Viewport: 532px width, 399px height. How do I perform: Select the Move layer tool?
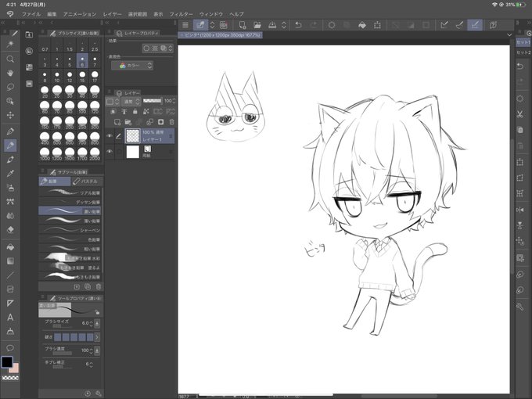click(10, 115)
